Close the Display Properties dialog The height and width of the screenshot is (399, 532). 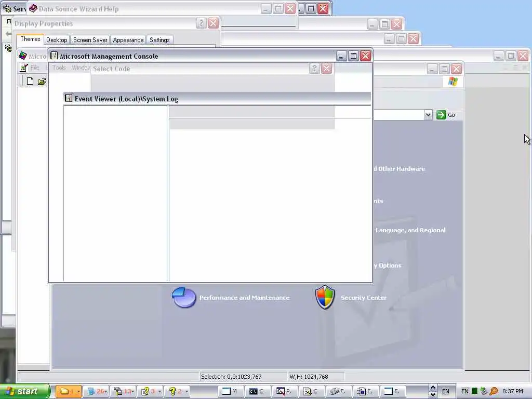pos(213,23)
